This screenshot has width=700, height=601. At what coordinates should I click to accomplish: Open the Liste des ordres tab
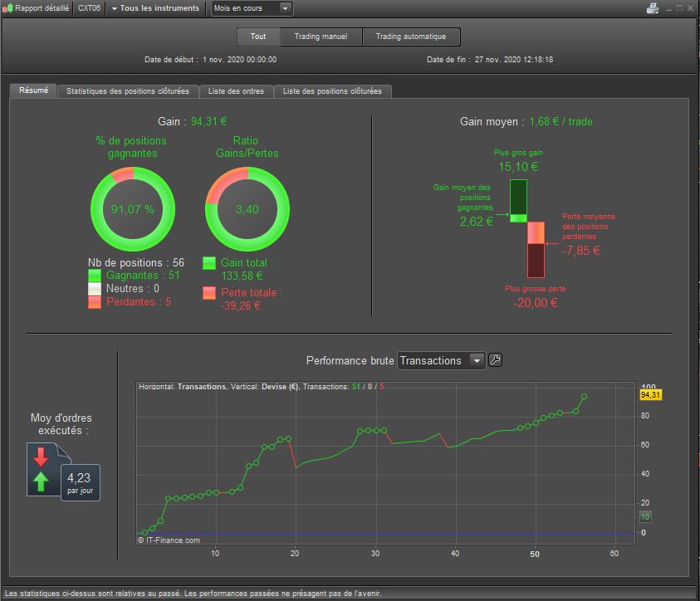[x=236, y=91]
